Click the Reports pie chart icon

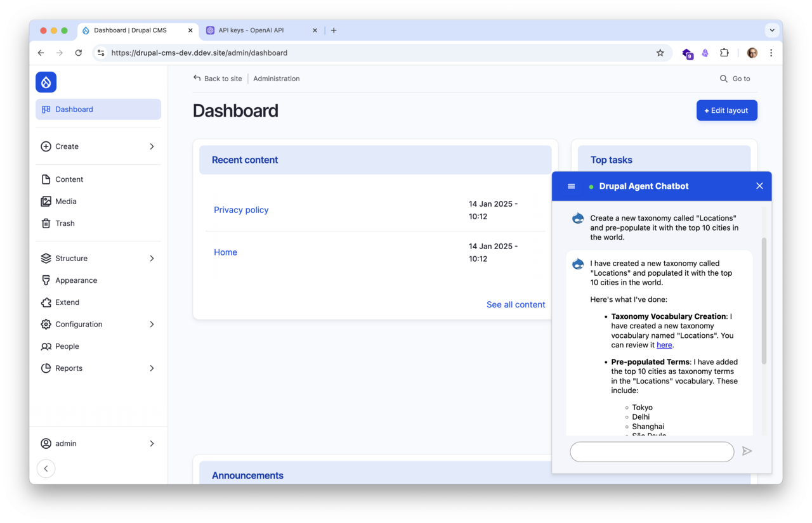tap(46, 368)
